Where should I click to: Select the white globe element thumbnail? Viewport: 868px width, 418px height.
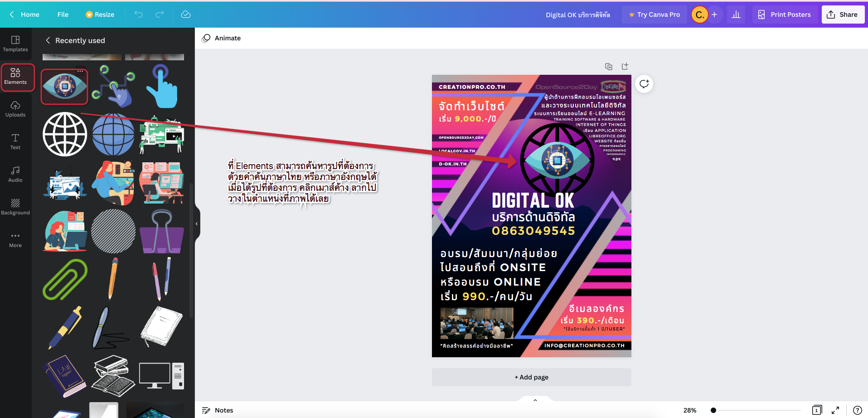pos(65,134)
